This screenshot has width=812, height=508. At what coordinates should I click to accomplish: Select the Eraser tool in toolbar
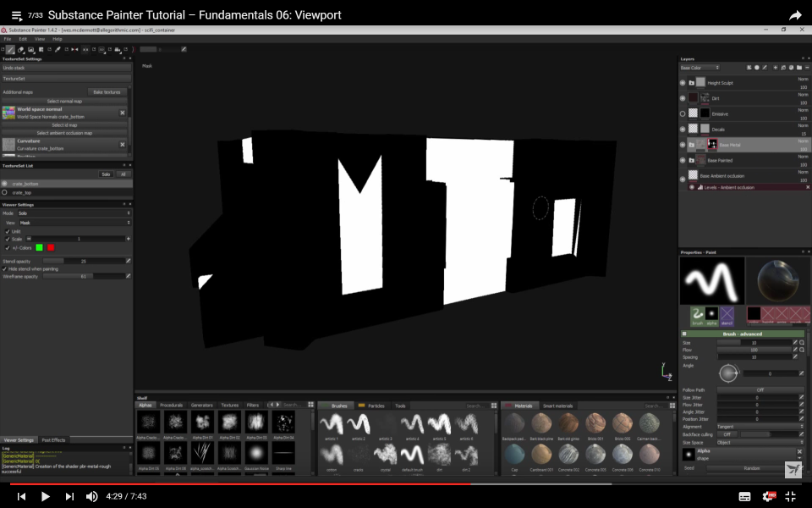click(x=20, y=49)
